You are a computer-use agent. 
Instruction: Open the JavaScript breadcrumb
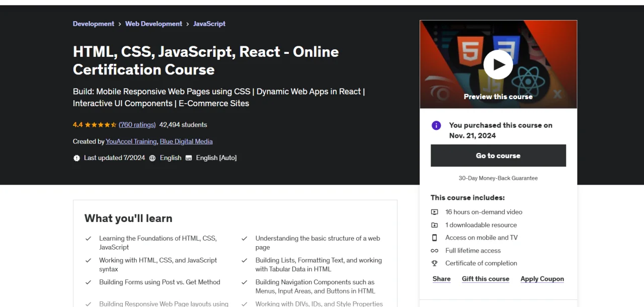[209, 24]
